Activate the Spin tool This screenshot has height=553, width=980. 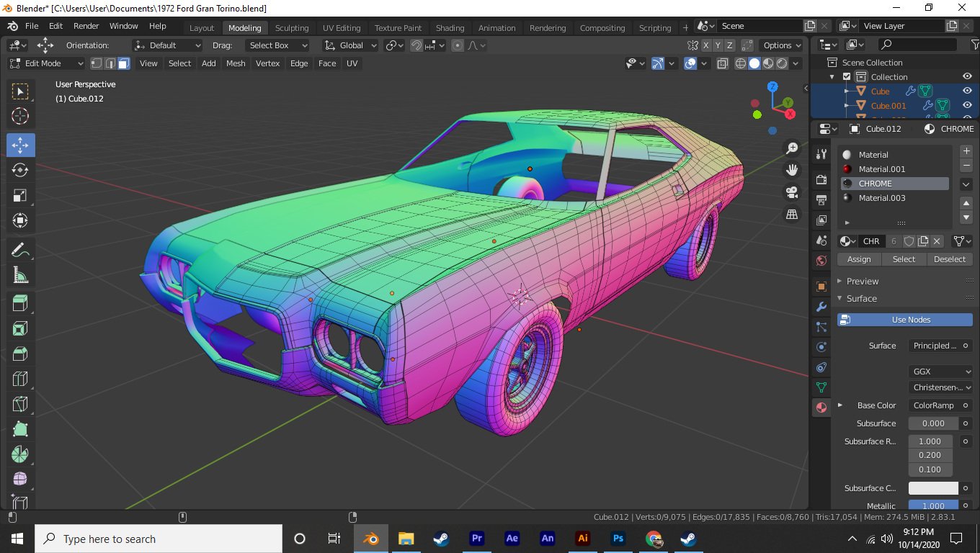20,454
